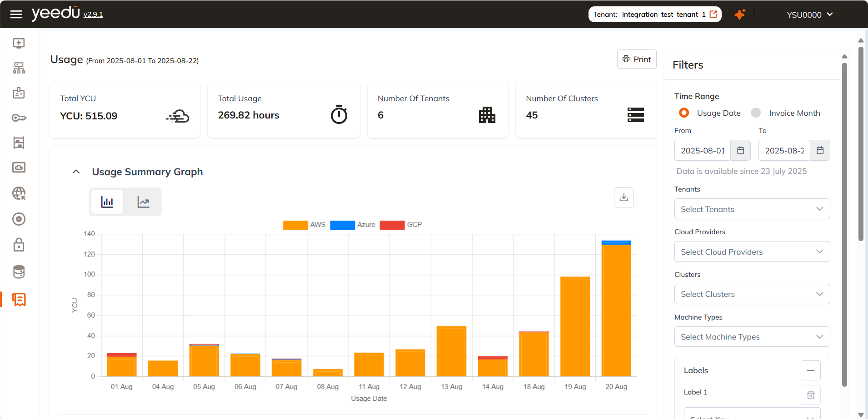Open the From date calendar picker
Image resolution: width=868 pixels, height=419 pixels.
pyautogui.click(x=740, y=150)
